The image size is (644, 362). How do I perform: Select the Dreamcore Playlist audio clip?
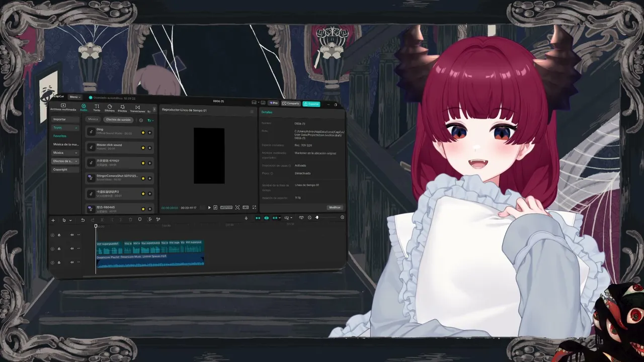pyautogui.click(x=150, y=260)
